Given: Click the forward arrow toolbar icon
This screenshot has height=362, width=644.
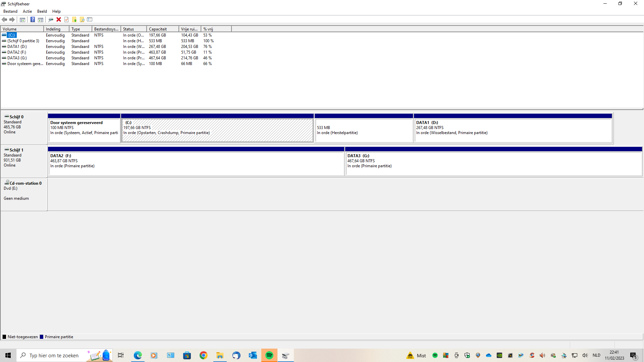Looking at the screenshot, I should coord(12,19).
